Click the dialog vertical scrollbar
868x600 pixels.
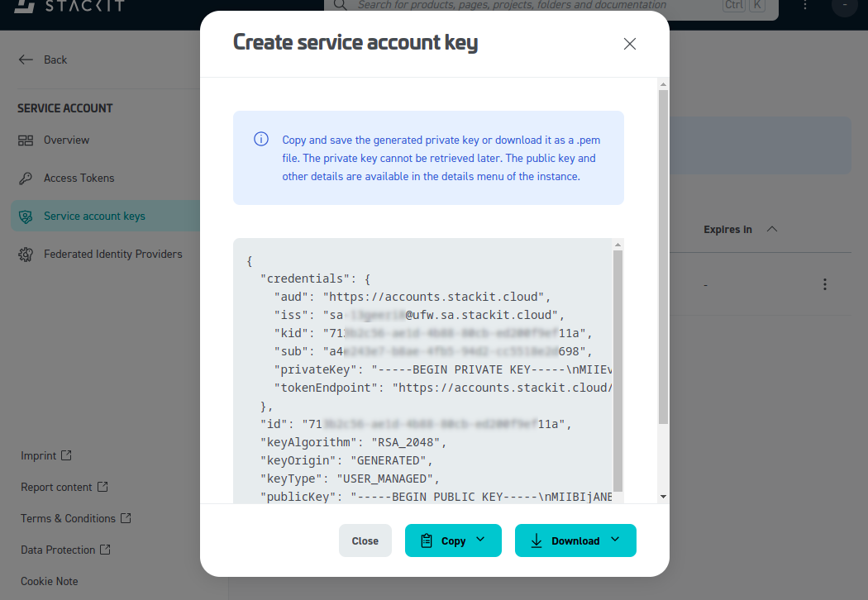pos(663,257)
